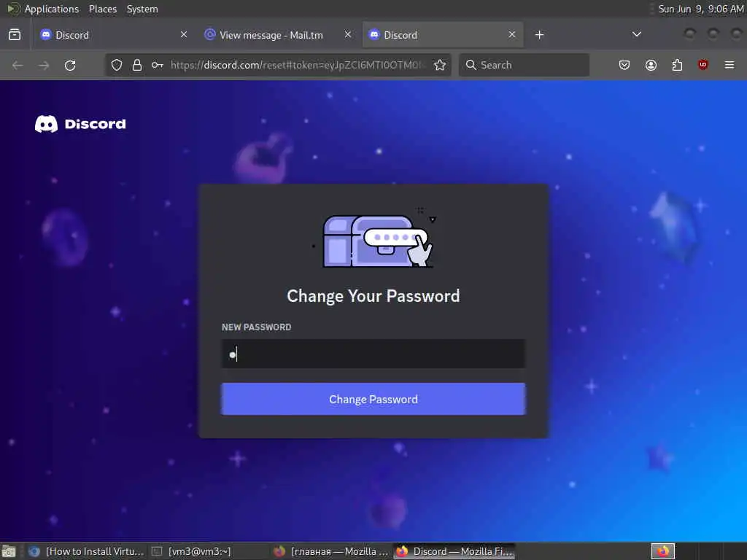Image resolution: width=747 pixels, height=560 pixels.
Task: Select the active Discord reset tab
Action: tap(443, 35)
